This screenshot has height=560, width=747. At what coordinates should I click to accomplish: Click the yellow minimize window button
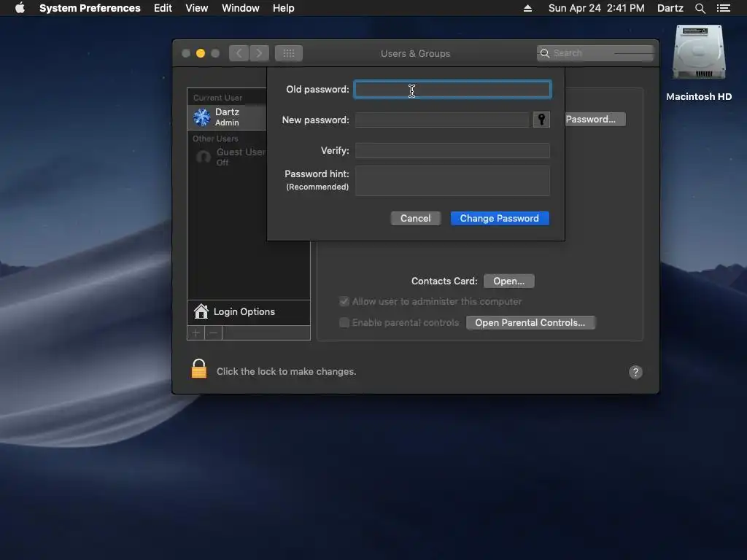(201, 53)
